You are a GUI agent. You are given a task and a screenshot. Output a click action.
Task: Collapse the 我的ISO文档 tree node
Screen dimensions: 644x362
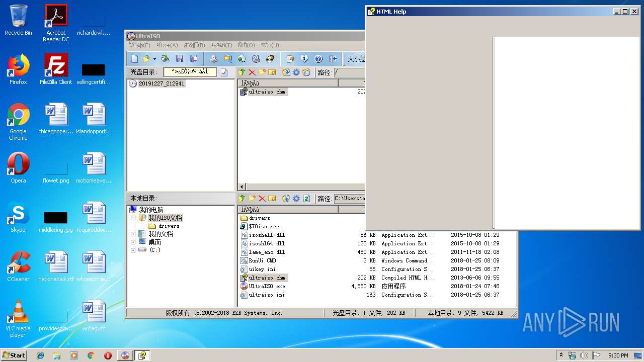(x=133, y=218)
